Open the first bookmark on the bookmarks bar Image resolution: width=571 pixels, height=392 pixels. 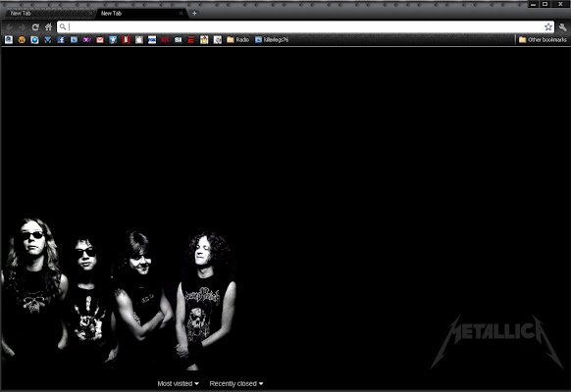point(9,39)
